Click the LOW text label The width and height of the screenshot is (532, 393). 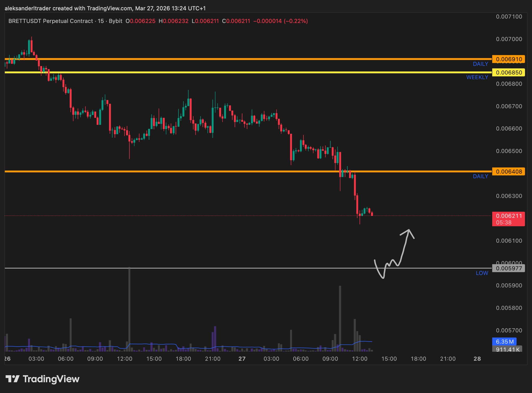(482, 273)
